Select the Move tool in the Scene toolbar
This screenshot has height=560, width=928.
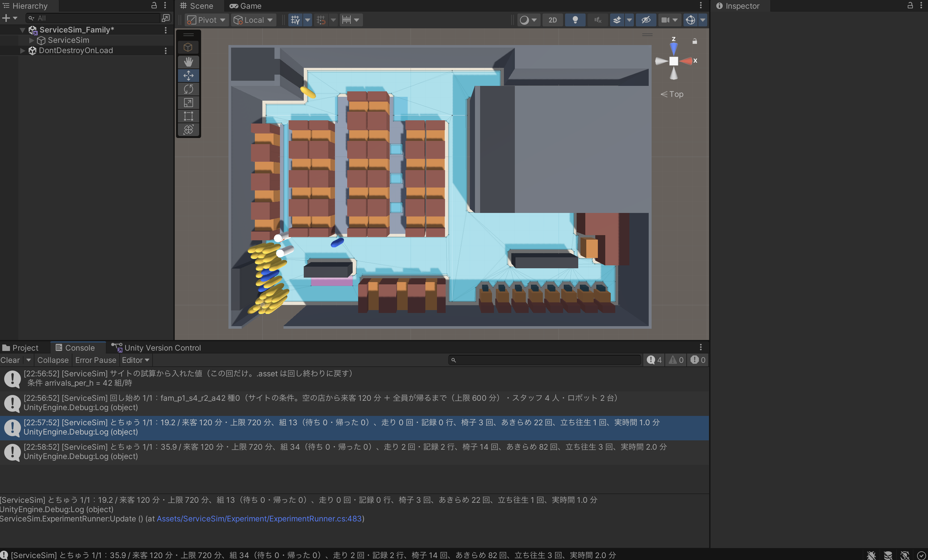188,75
